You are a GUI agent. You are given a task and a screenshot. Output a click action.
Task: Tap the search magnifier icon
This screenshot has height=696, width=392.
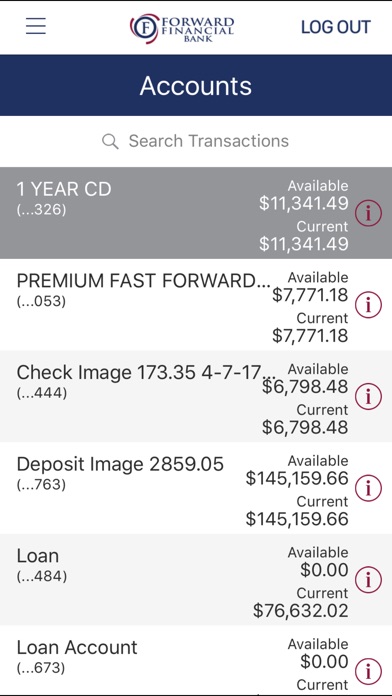(x=110, y=142)
